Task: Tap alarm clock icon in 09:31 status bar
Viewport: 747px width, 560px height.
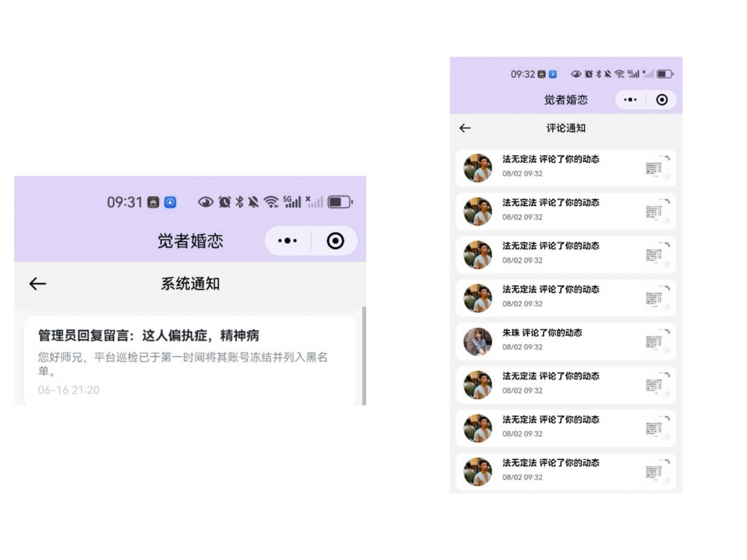Action: (224, 202)
